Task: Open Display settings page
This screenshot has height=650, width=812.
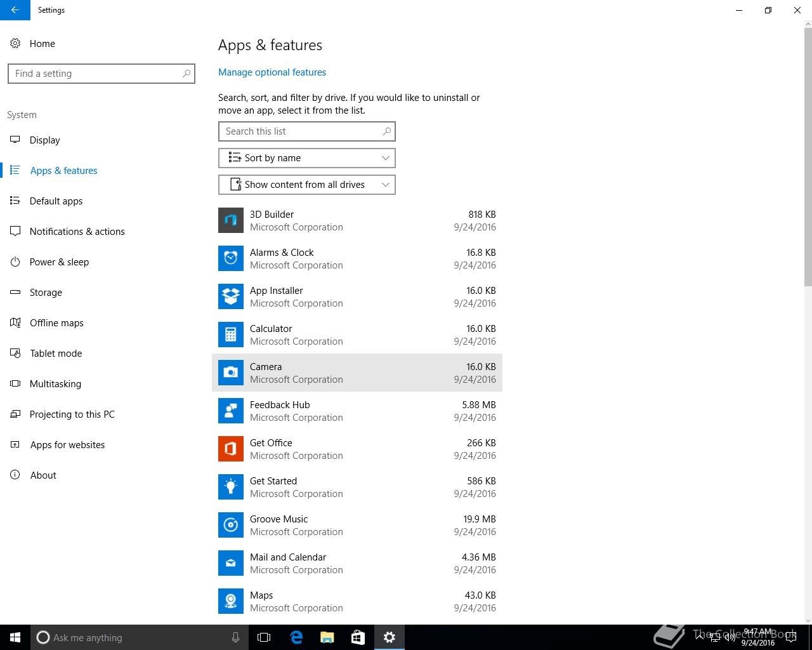Action: click(x=45, y=140)
